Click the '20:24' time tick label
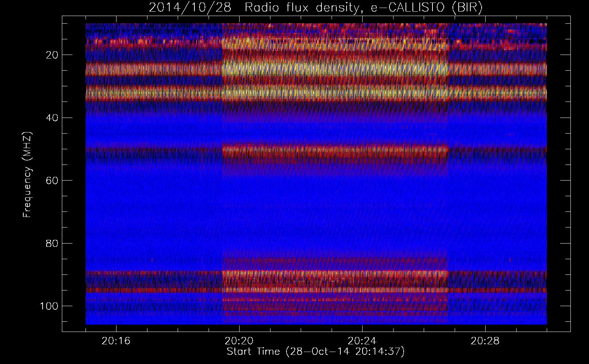589x364 pixels. 362,341
